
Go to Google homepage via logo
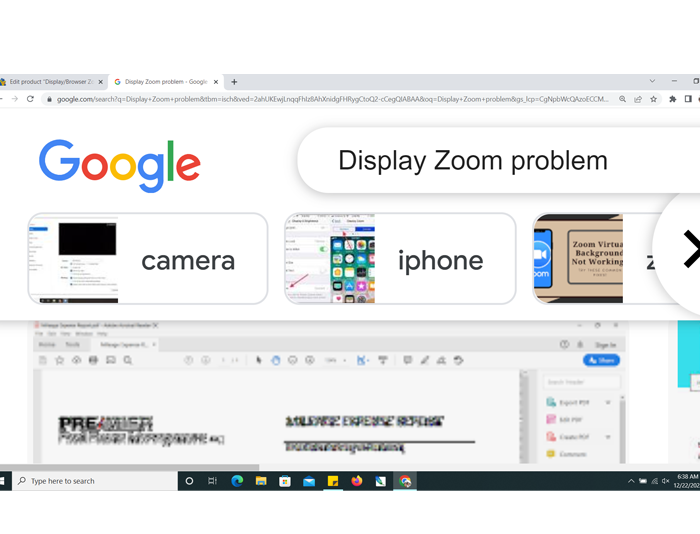120,165
